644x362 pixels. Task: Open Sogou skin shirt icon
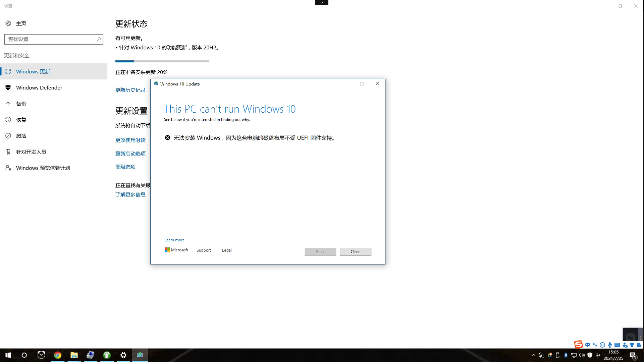(x=632, y=345)
